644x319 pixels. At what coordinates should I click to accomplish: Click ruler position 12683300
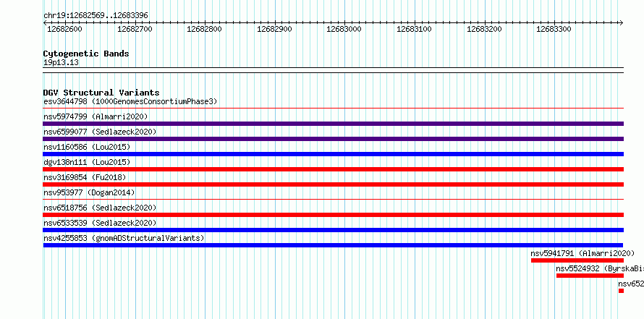click(x=554, y=29)
